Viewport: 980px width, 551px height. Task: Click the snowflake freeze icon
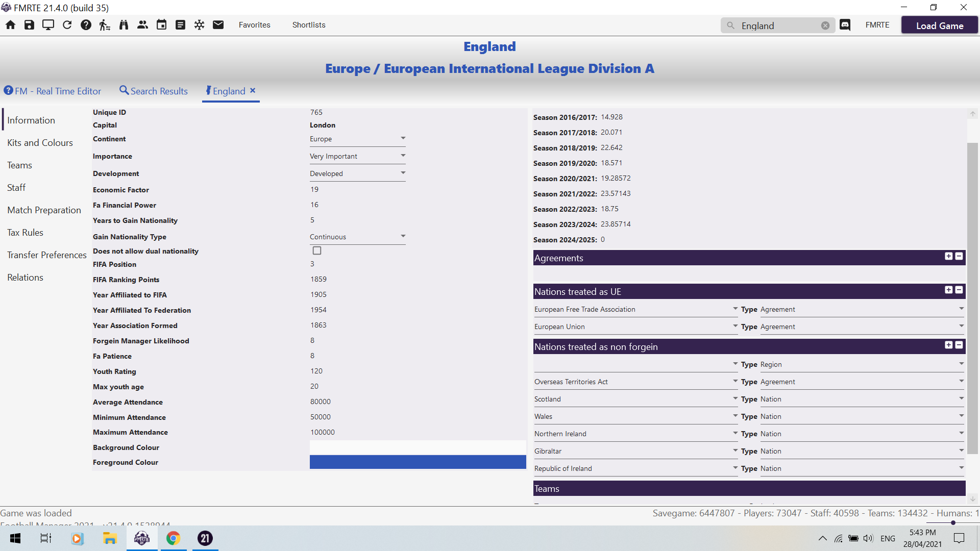[199, 25]
